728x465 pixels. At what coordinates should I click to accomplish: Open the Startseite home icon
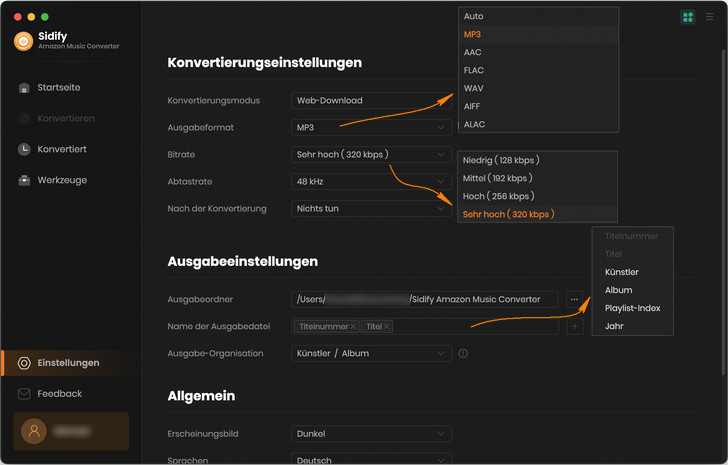click(x=24, y=88)
